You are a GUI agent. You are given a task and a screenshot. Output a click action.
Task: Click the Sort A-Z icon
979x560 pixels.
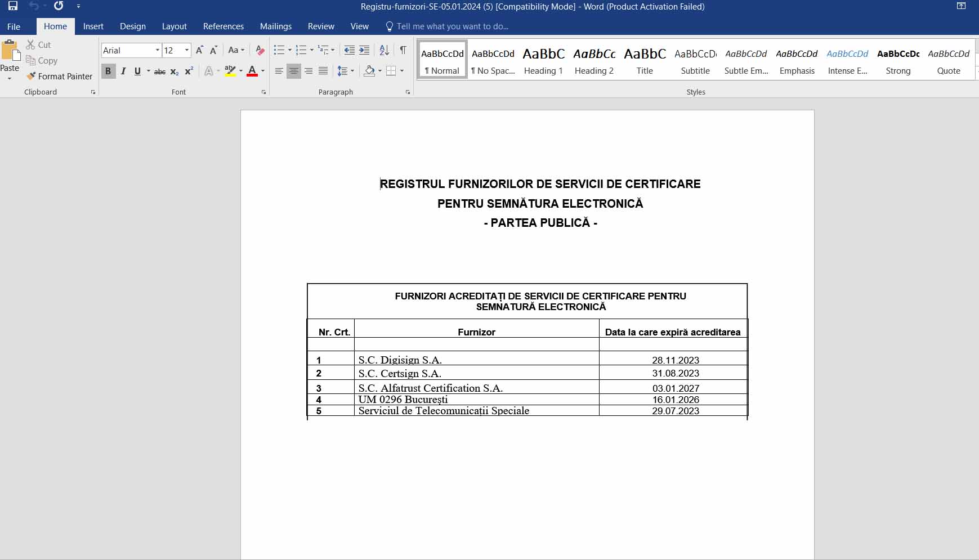click(385, 50)
